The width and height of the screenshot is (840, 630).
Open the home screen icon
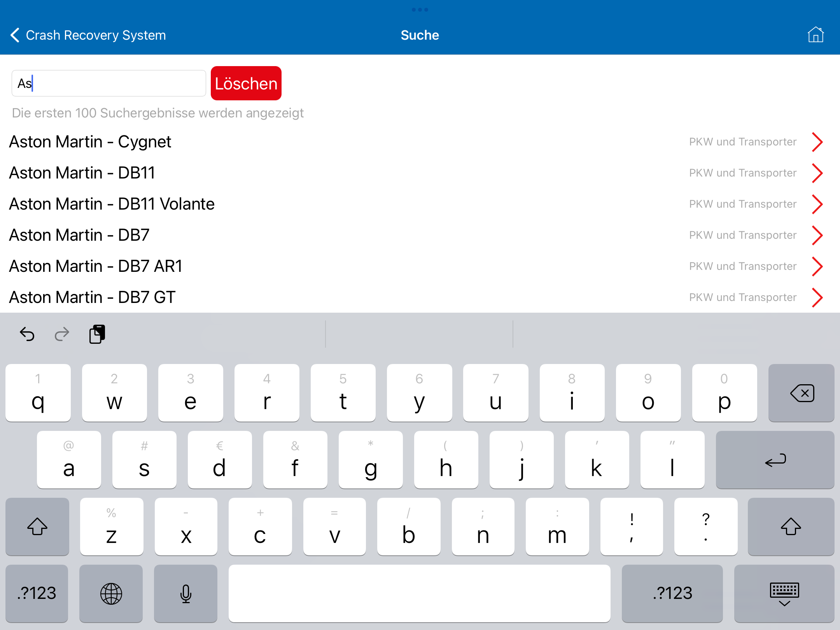(x=815, y=35)
